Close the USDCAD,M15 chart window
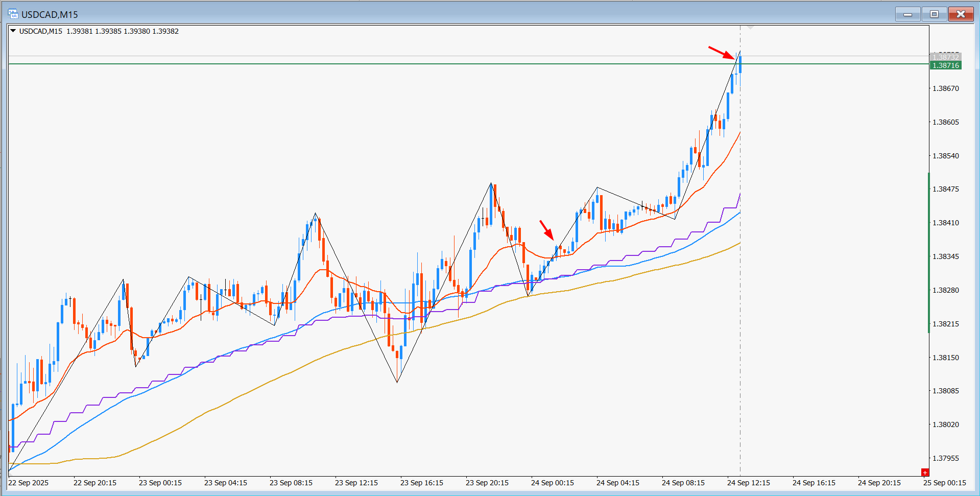This screenshot has width=980, height=496. pyautogui.click(x=961, y=14)
